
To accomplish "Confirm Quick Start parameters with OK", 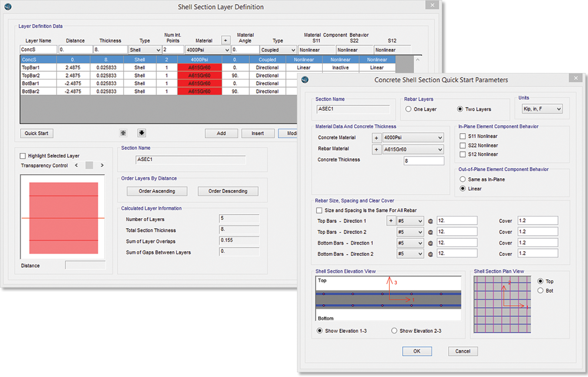I will (x=417, y=351).
